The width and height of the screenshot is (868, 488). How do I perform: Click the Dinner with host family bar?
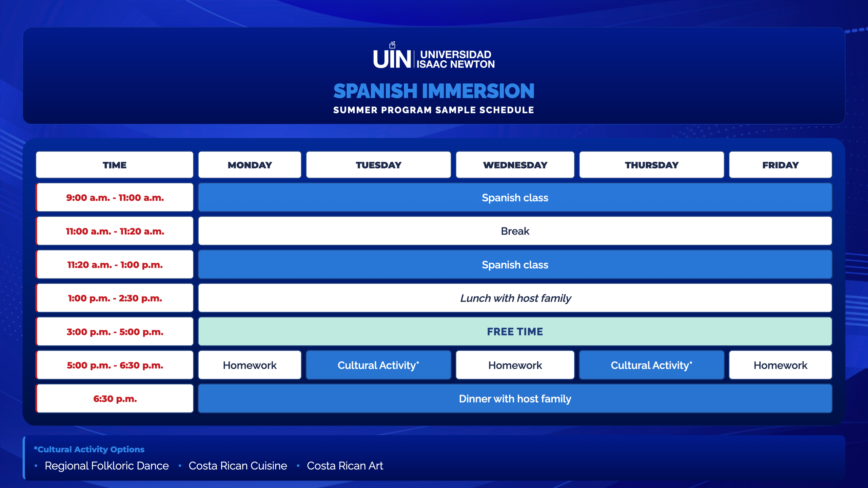point(515,399)
